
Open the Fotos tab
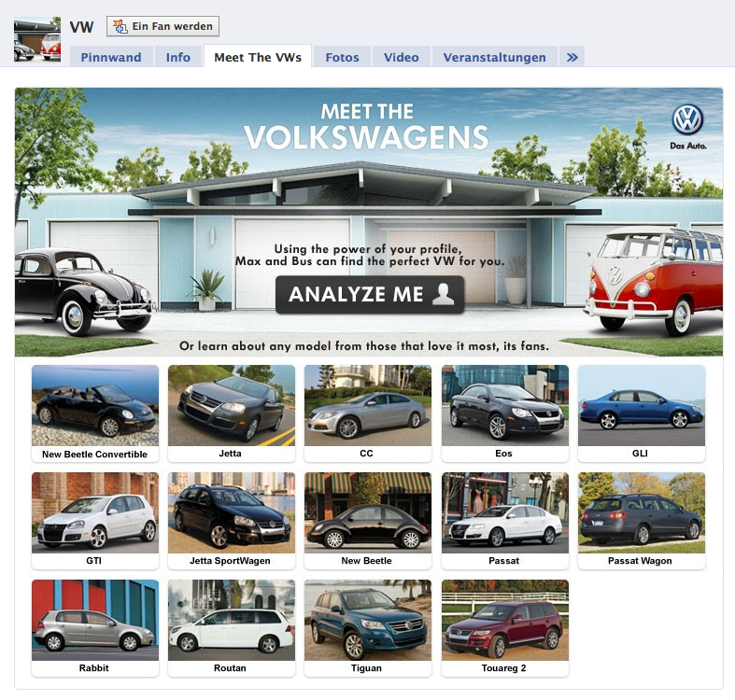(x=342, y=57)
